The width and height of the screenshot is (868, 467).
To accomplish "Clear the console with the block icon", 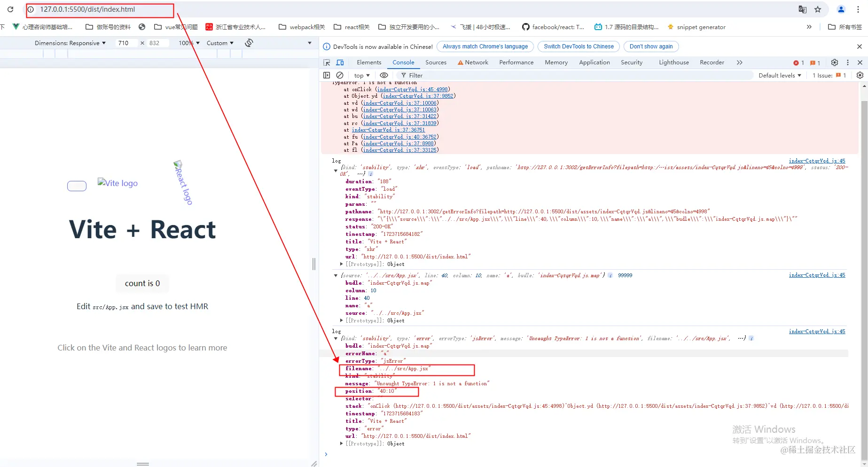I will (340, 75).
